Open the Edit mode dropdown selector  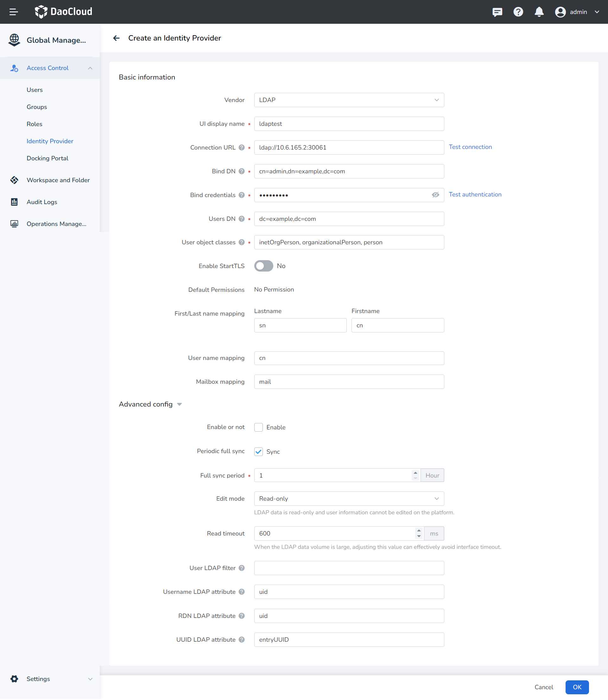(x=349, y=499)
